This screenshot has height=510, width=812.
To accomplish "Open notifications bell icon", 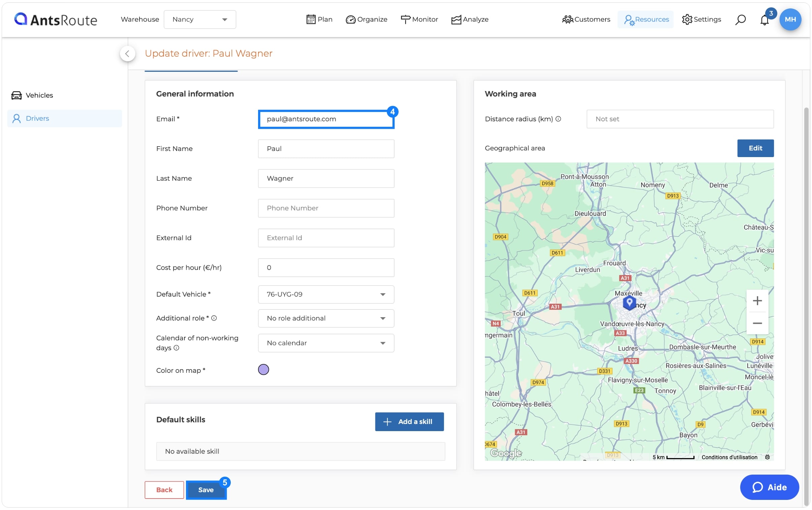I will point(764,20).
